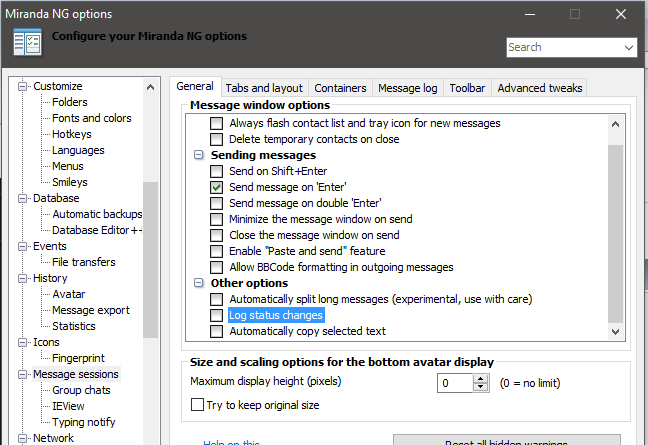Decrease maximum display height with down arrow

tap(480, 387)
